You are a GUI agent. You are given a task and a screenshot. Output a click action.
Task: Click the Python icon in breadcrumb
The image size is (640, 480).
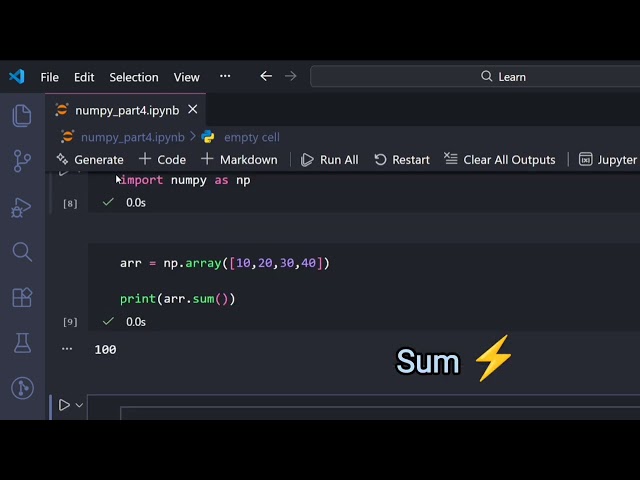208,137
